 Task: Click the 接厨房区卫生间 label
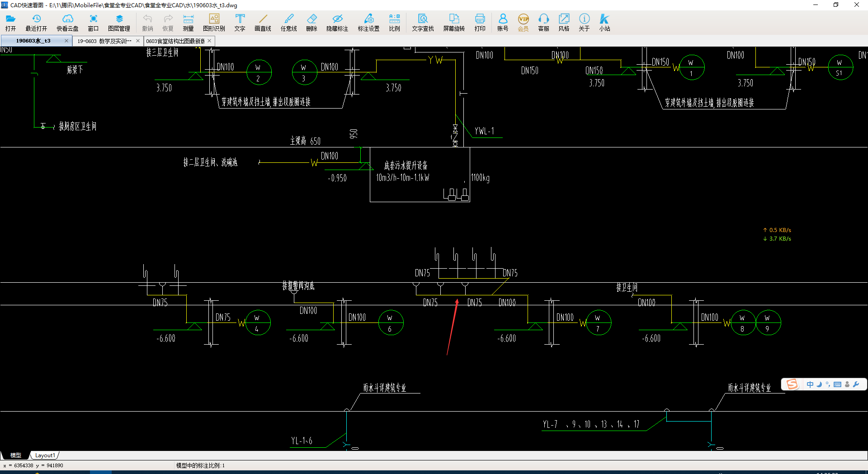[77, 126]
